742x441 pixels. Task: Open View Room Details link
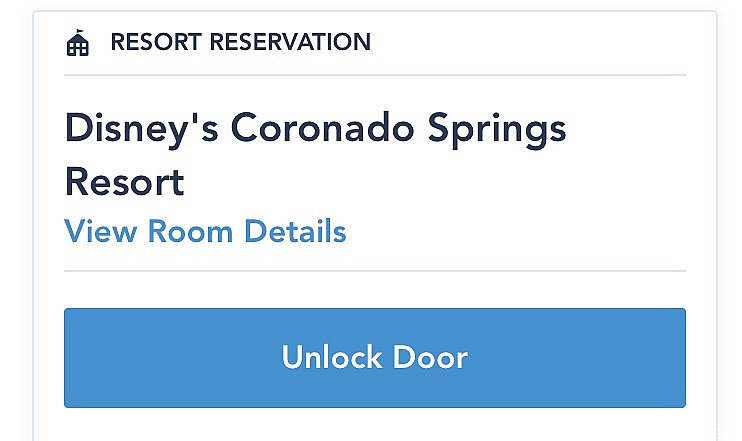coord(205,231)
